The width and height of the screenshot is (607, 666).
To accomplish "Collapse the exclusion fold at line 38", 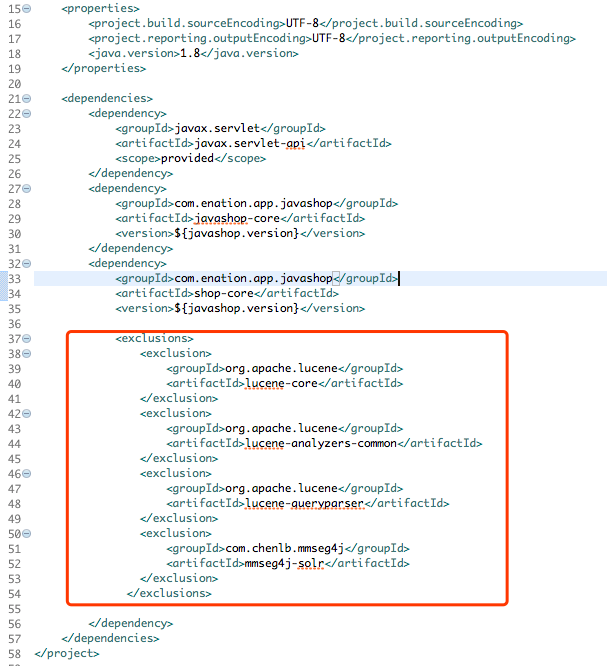I will click(27, 353).
